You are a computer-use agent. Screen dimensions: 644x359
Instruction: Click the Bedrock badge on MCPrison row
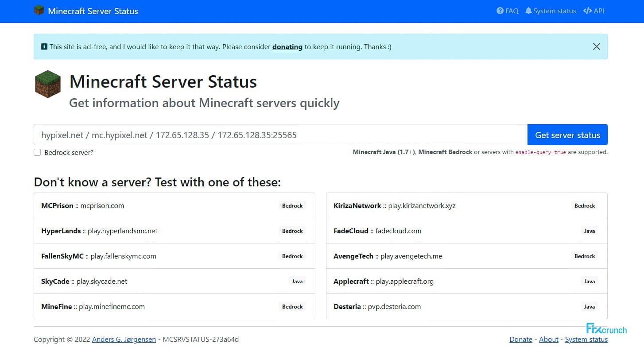point(292,206)
